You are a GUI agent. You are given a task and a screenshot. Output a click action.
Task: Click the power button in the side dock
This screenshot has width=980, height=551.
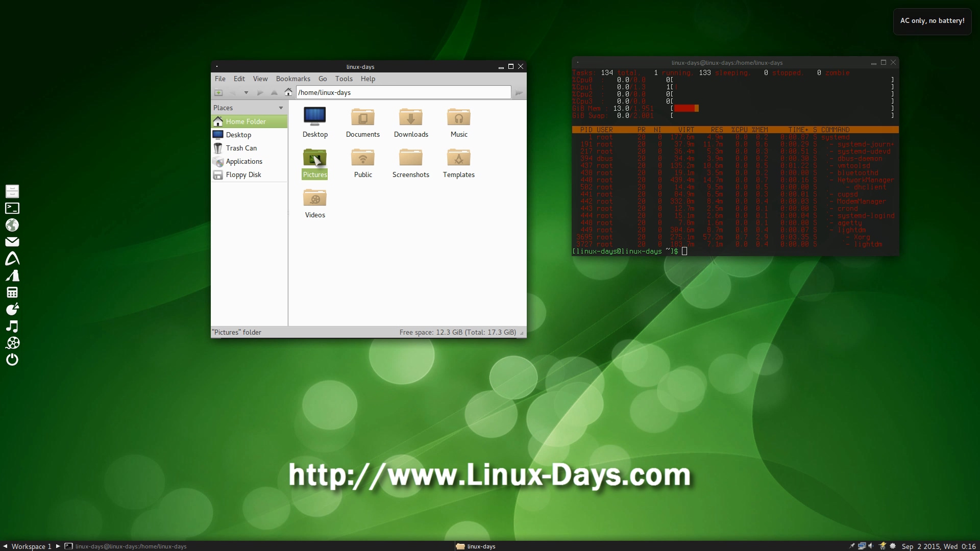tap(12, 360)
